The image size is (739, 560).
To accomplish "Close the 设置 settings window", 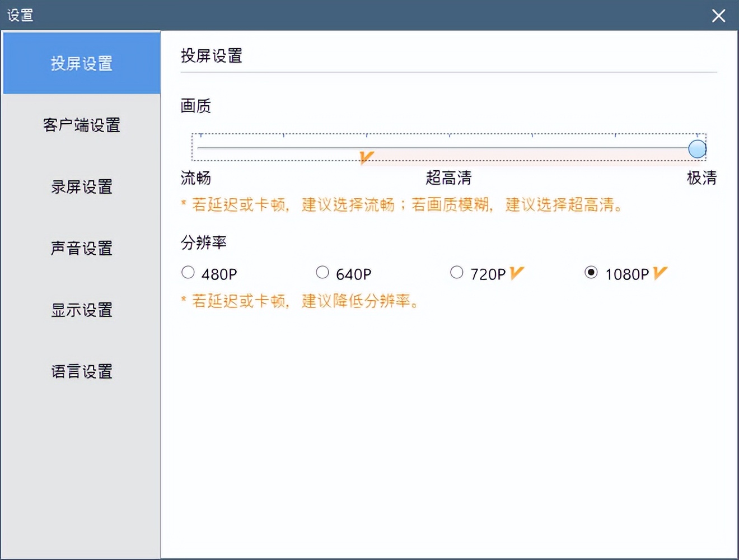I will [718, 16].
